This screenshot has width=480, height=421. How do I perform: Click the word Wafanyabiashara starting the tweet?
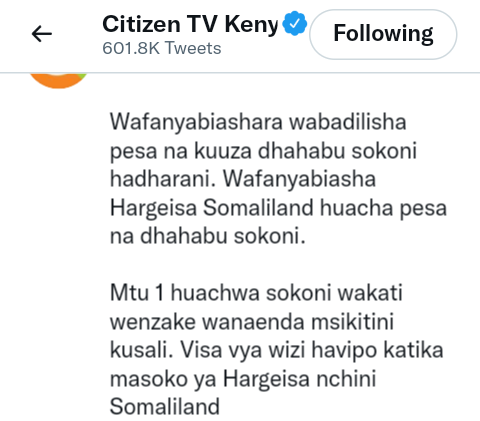coord(196,122)
